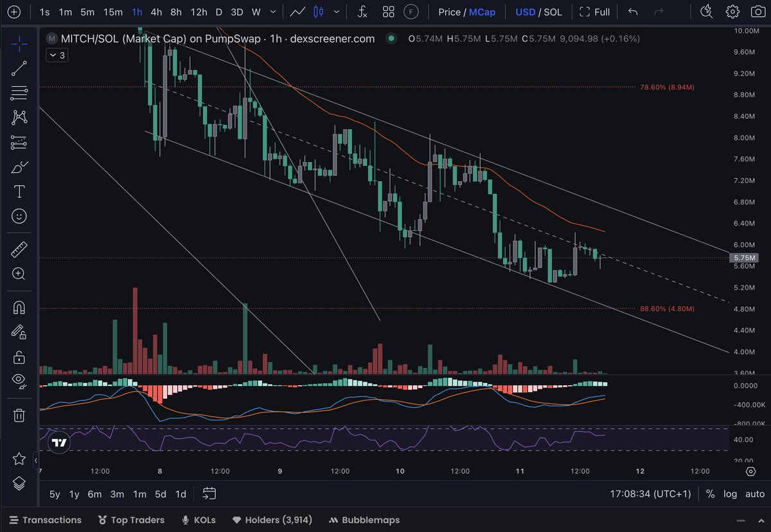The height and width of the screenshot is (532, 771).
Task: Open the KOLs tab
Action: 199,520
